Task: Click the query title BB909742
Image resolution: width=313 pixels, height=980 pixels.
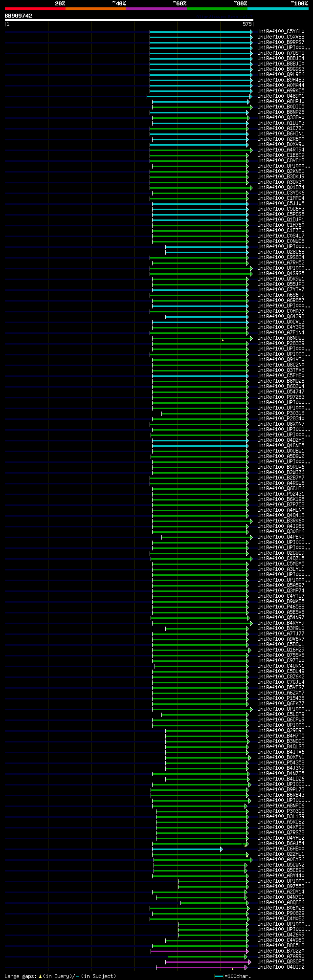Action: pos(19,16)
